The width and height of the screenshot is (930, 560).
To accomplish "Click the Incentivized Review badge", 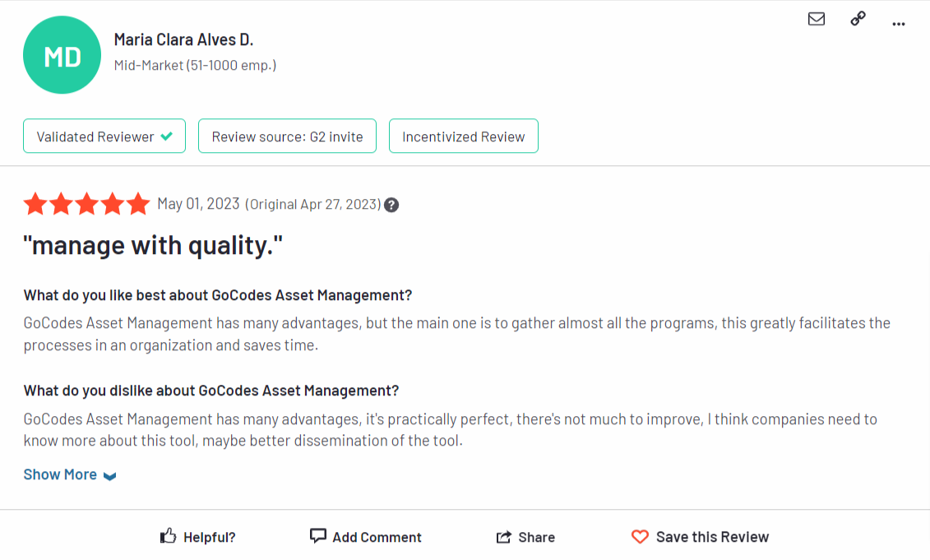I will [463, 136].
